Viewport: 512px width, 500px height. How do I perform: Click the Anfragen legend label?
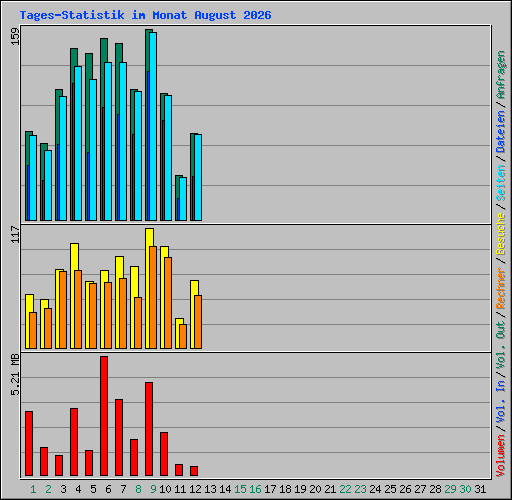[x=500, y=75]
